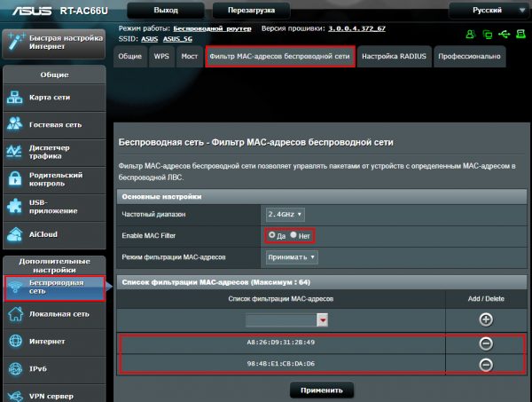The width and height of the screenshot is (532, 402).
Task: Remove MAC address A8:26:D9:31:2B:49 with minus icon
Action: [x=485, y=343]
